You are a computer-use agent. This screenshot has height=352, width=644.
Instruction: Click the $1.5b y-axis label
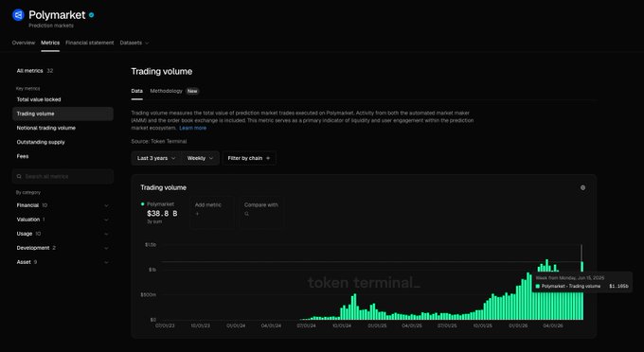coord(151,244)
